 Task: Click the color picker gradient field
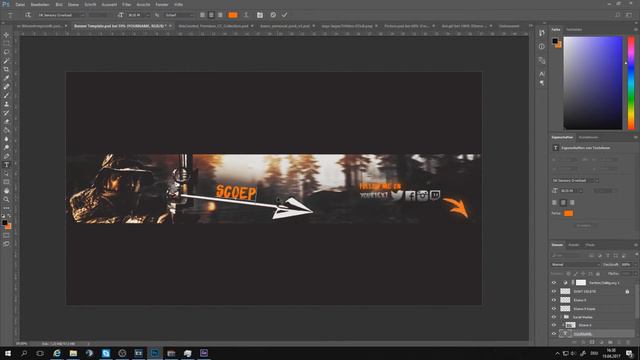point(593,83)
